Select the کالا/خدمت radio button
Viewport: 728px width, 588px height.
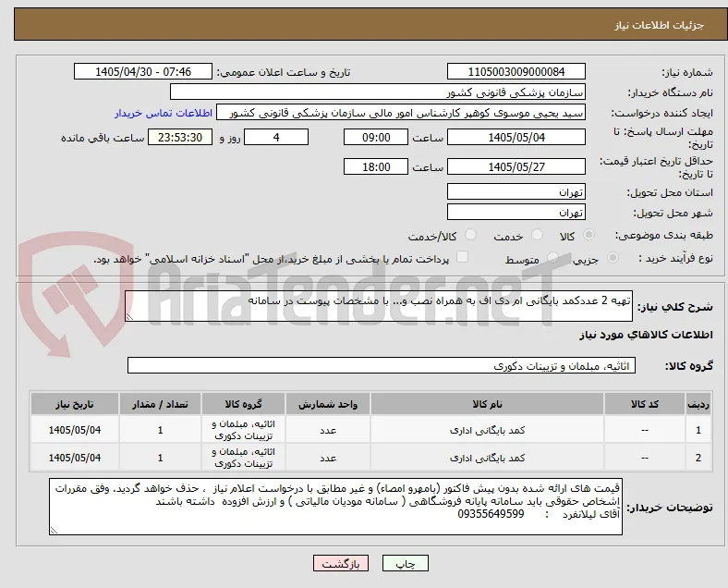[471, 235]
